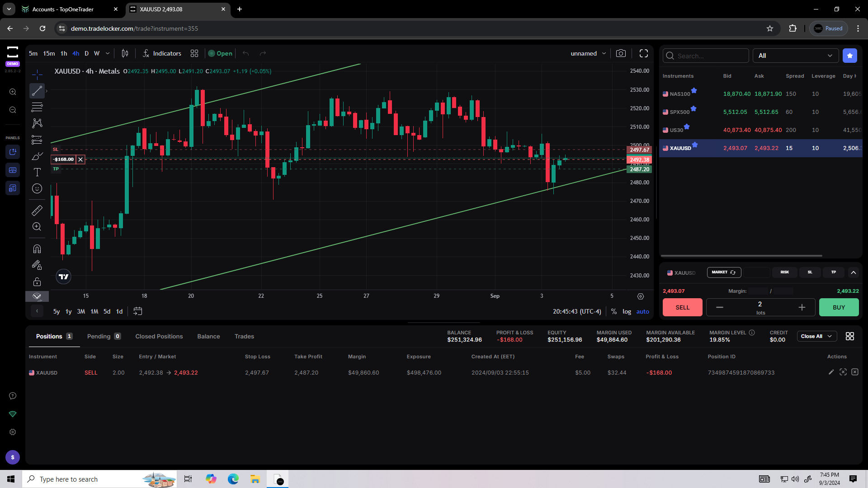The width and height of the screenshot is (868, 488).
Task: Select the trend line drawing tool
Action: [37, 91]
